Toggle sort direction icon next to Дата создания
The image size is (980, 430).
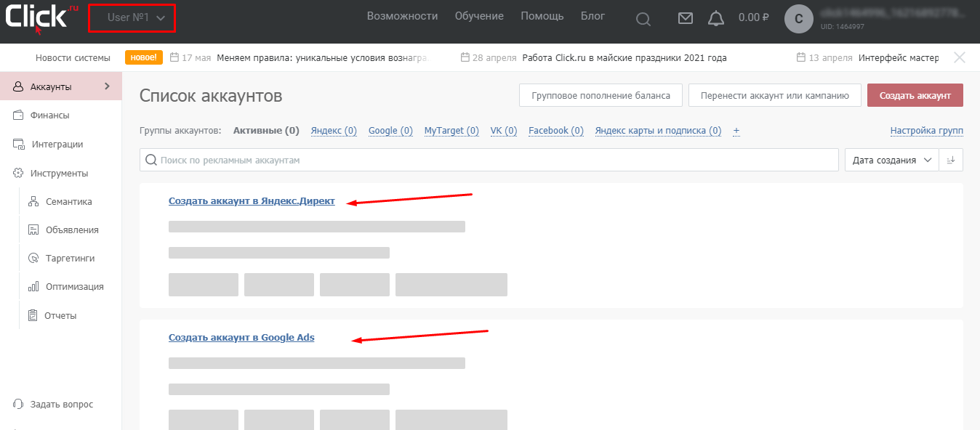coord(951,160)
